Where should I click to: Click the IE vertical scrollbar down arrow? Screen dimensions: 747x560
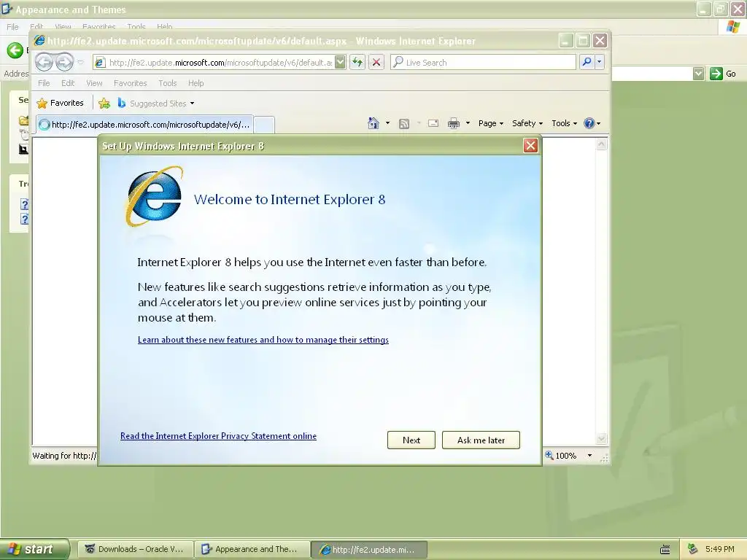pos(602,438)
